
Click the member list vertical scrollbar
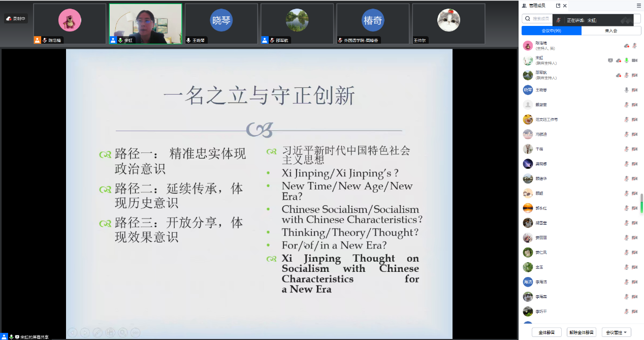(641, 203)
